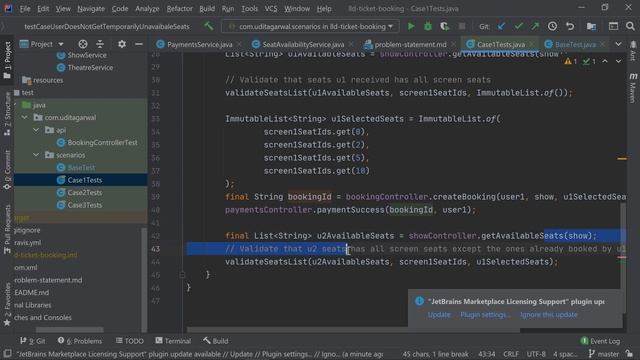Run with coverage icon in toolbar
Screen dimensions: 640x360
pyautogui.click(x=444, y=27)
